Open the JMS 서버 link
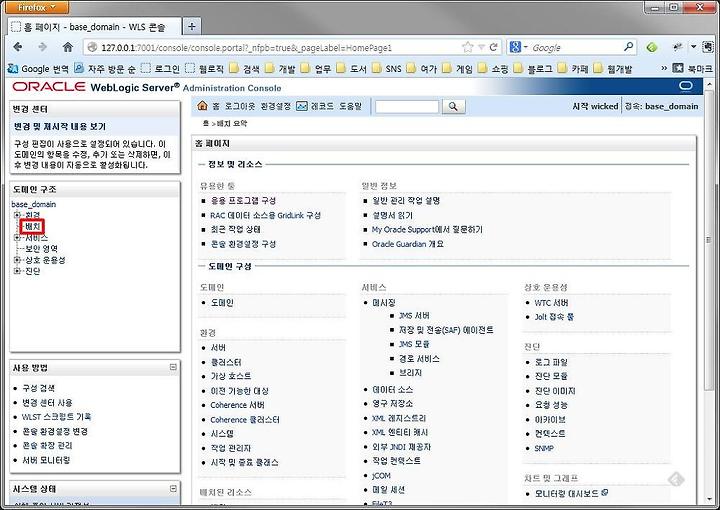 coord(414,315)
